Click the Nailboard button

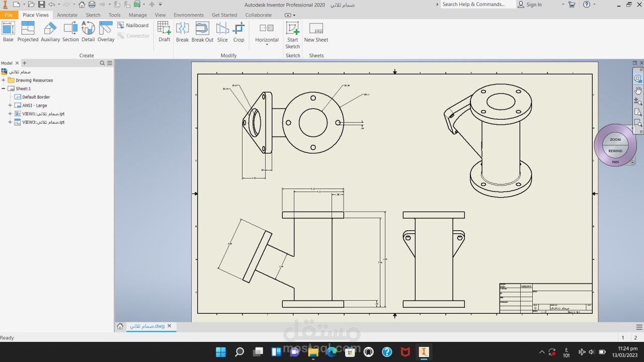click(x=133, y=25)
